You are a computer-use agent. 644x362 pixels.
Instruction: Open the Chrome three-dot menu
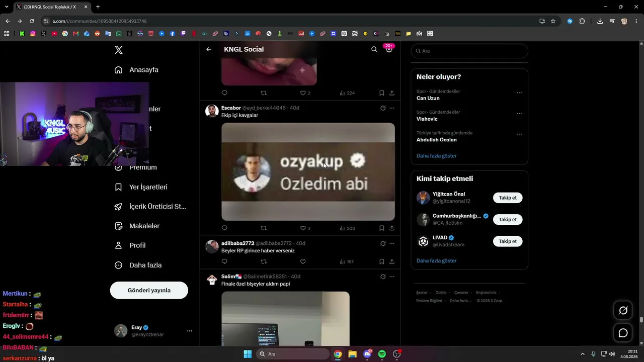pos(636,21)
